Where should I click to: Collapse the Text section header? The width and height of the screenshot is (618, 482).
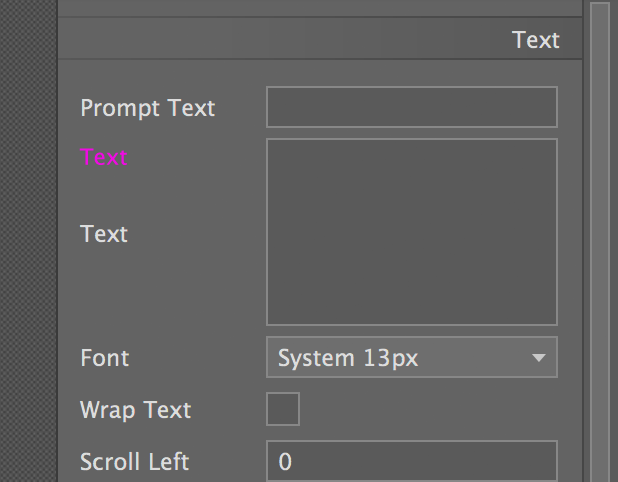click(x=320, y=40)
